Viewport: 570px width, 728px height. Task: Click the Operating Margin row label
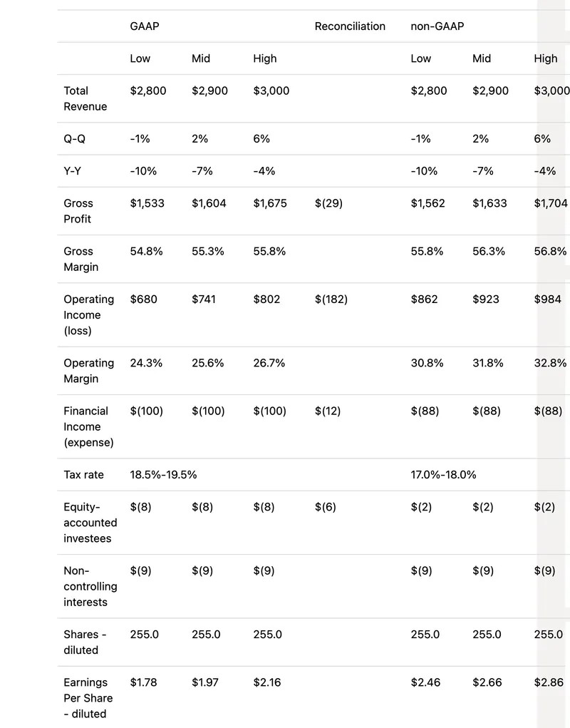(88, 371)
